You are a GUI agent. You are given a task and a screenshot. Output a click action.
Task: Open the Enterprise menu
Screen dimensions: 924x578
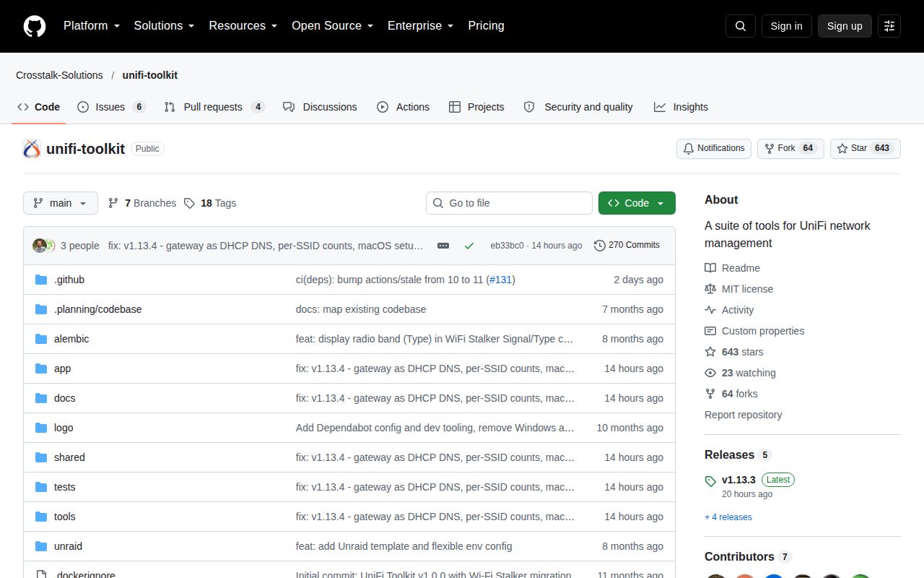coord(421,26)
